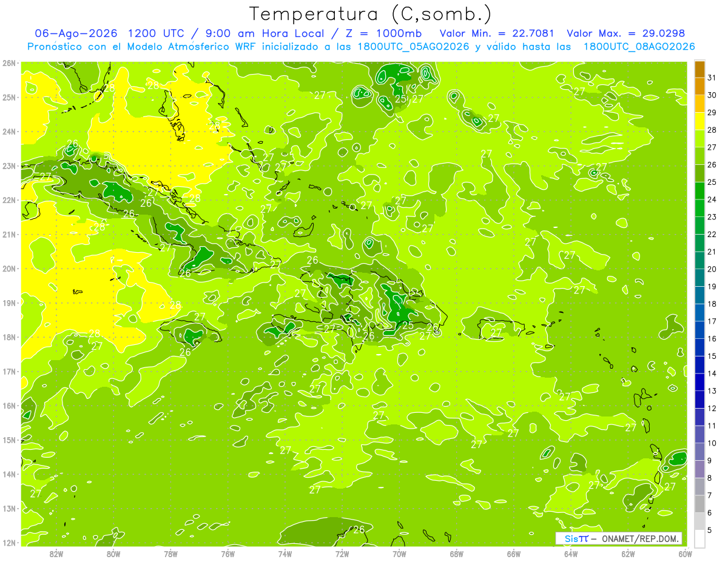The width and height of the screenshot is (728, 562).
Task: Click the initialization time "1800UTC_05AGO2026"
Action: pyautogui.click(x=412, y=47)
